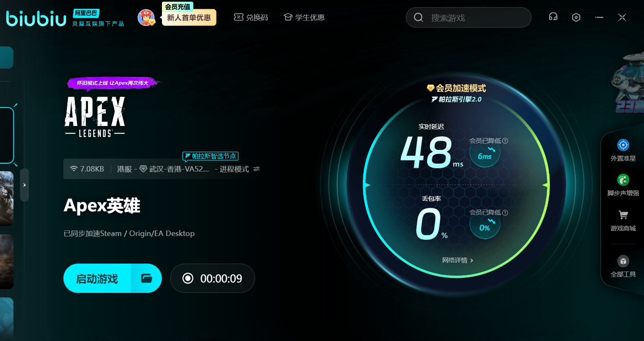Click help icon next to latency 会员已降低
Image resolution: width=644 pixels, height=341 pixels.
pos(505,141)
